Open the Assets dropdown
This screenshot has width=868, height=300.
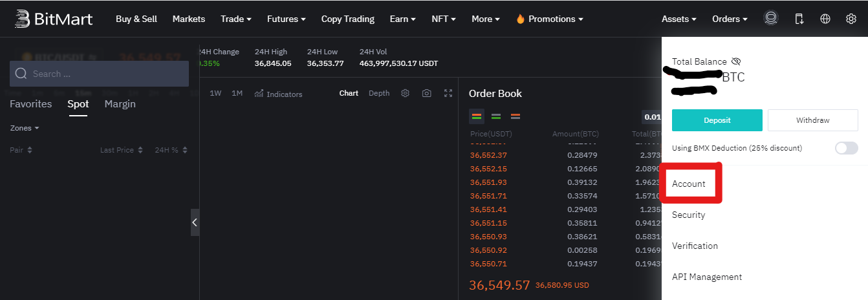[x=679, y=19]
